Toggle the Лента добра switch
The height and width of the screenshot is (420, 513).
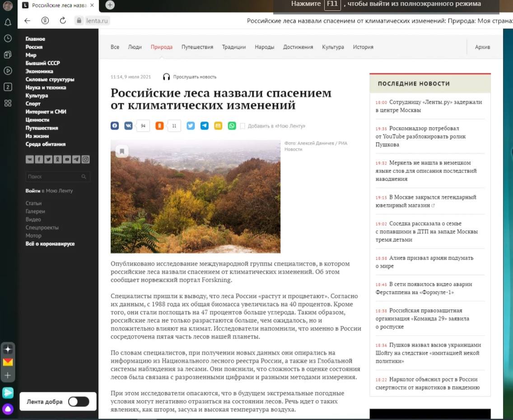point(79,401)
